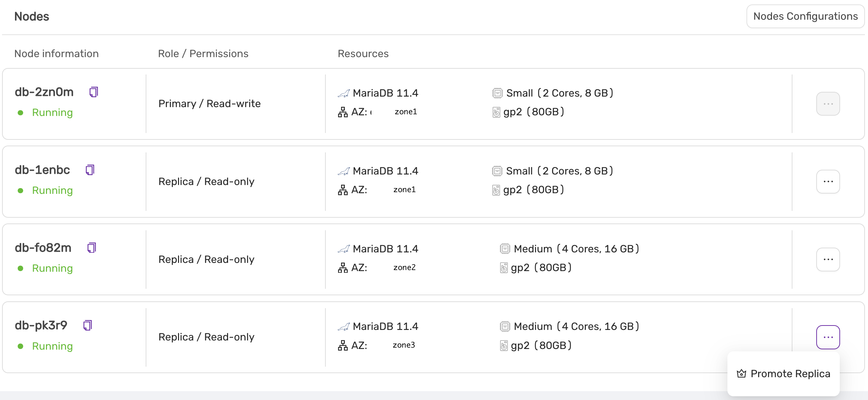868x400 pixels.
Task: Expand the more options menu for db-fo82m
Action: coord(828,260)
